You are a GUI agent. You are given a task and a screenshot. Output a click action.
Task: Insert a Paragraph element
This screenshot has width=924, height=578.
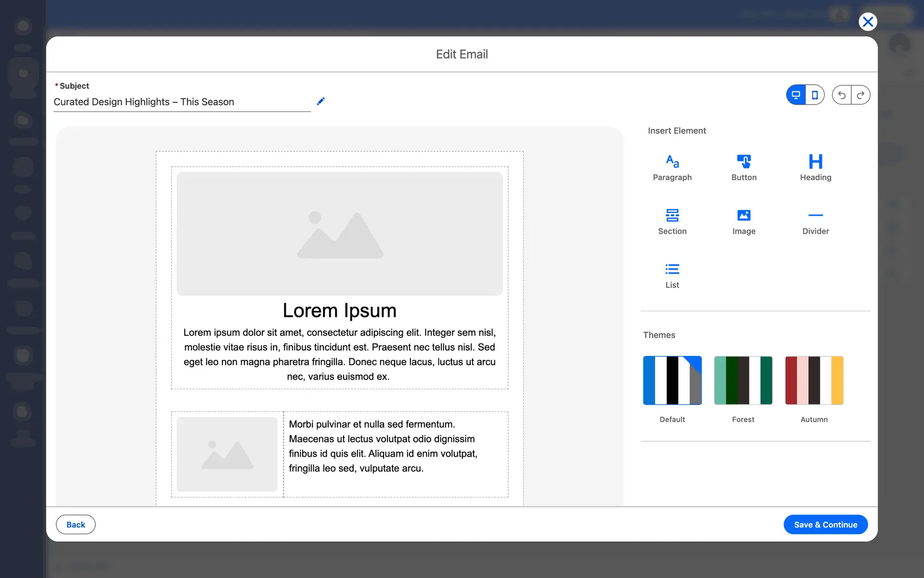tap(672, 167)
